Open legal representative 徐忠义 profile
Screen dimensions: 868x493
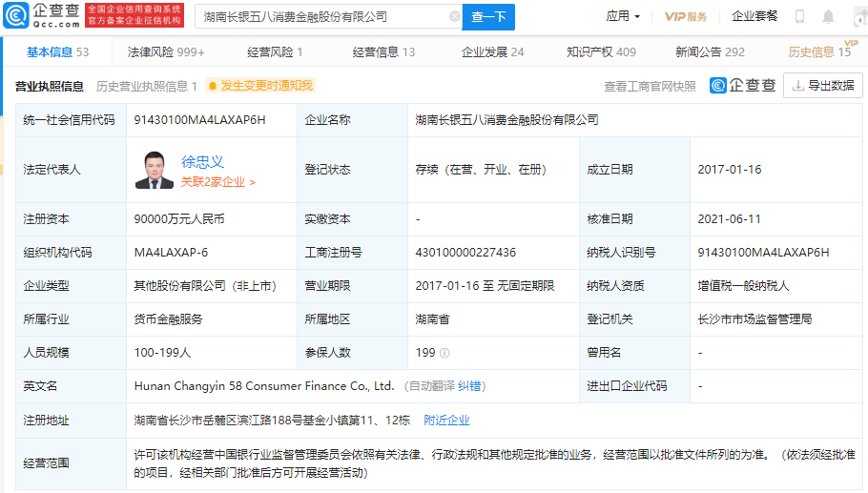(202, 161)
